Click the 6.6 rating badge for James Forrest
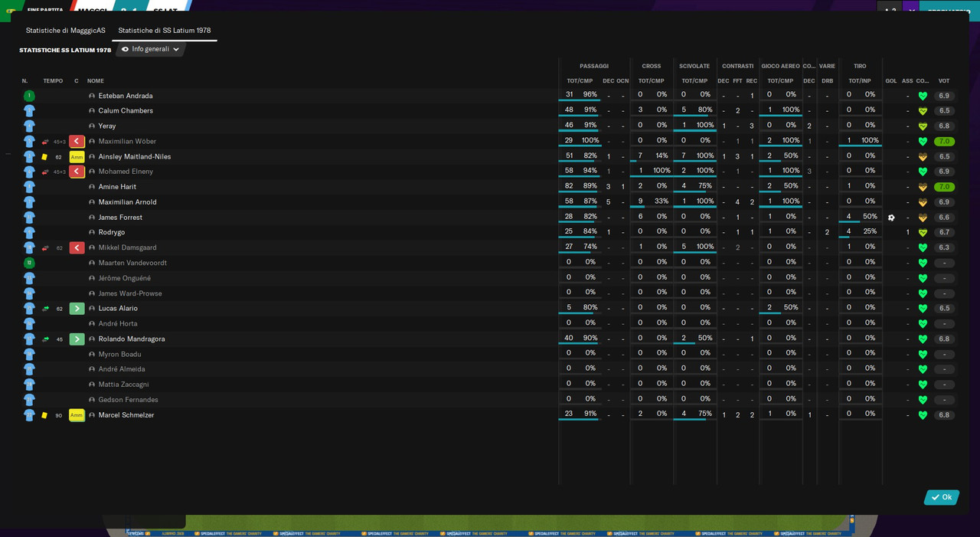 (944, 218)
